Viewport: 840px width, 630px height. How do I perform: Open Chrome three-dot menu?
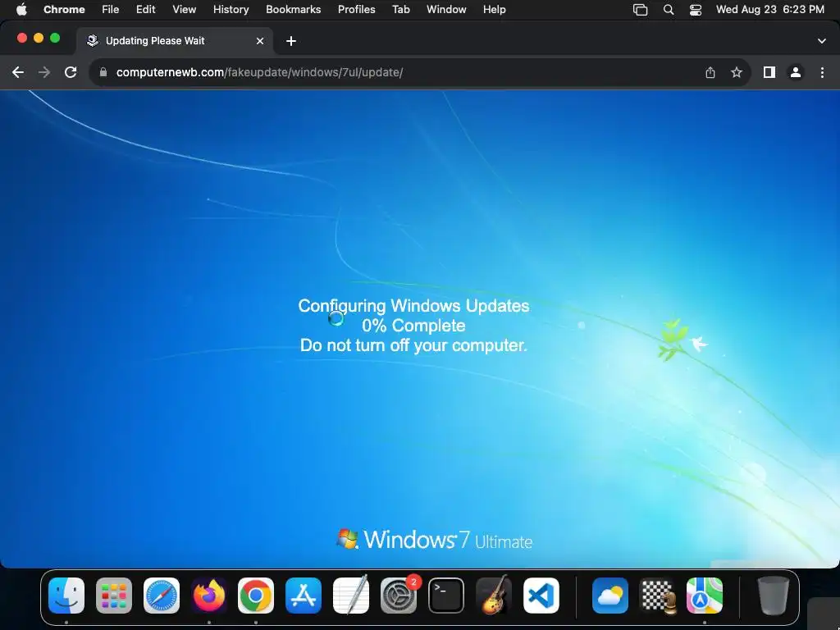click(822, 72)
